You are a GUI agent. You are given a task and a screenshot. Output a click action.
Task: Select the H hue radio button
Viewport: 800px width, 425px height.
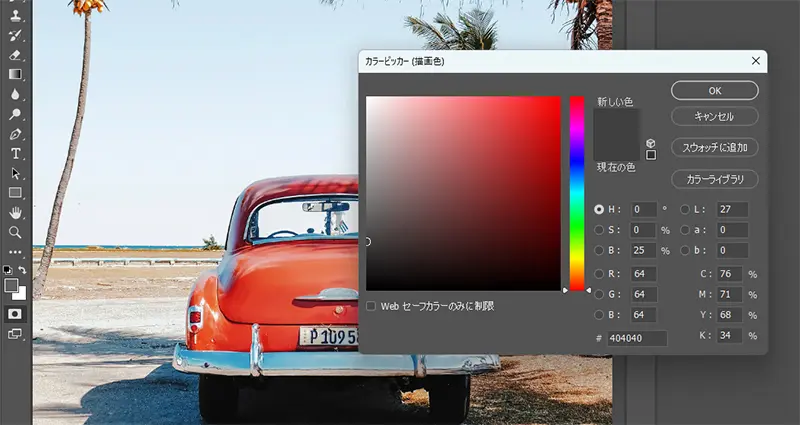point(599,209)
